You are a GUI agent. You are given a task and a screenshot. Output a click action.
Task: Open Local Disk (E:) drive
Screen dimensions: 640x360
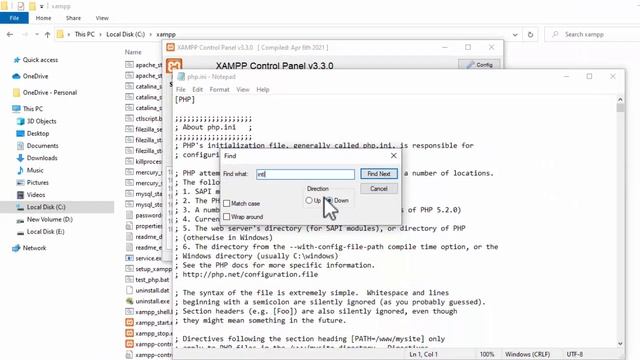pos(45,231)
